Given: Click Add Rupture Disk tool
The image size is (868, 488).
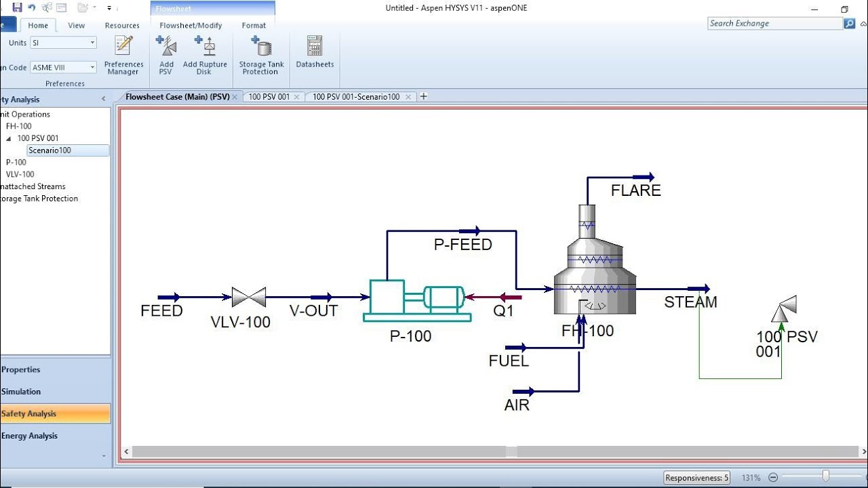Looking at the screenshot, I should tap(205, 56).
